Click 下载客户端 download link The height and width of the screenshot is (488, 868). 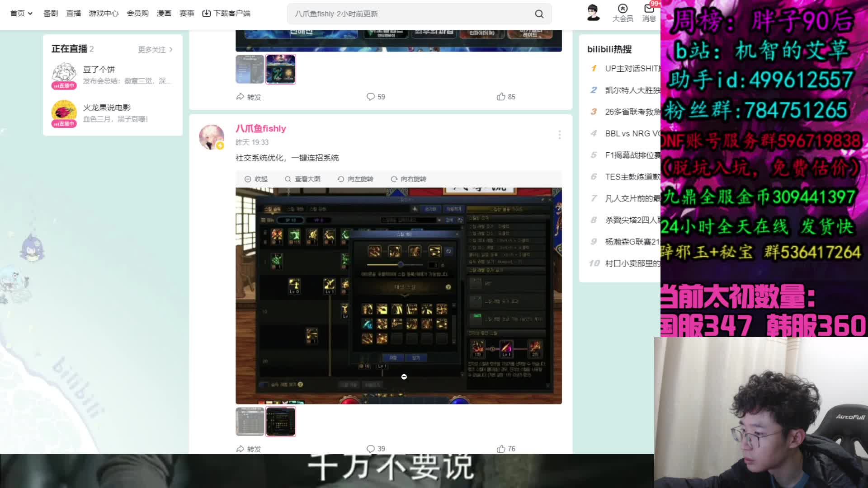226,14
